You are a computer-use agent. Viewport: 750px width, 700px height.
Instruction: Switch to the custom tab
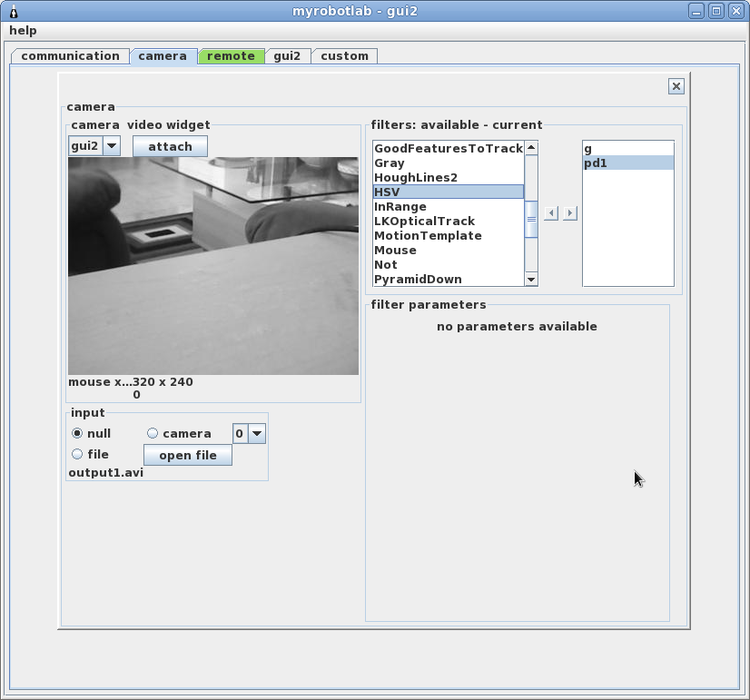tap(344, 56)
